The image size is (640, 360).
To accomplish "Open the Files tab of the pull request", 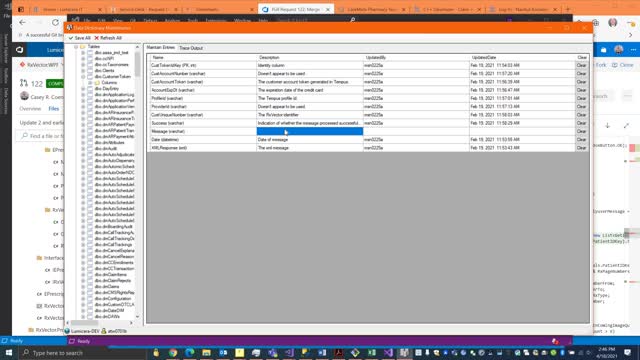I will coord(54,109).
